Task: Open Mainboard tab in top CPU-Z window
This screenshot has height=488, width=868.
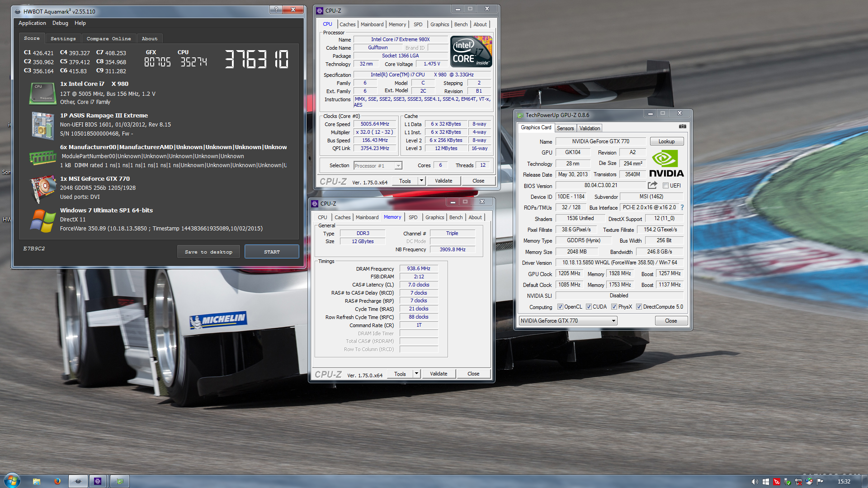Action: (x=372, y=24)
